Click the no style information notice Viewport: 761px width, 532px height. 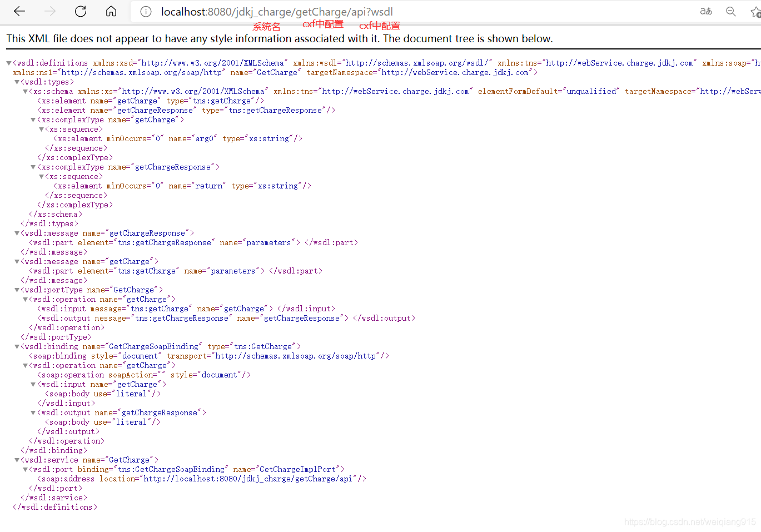click(280, 38)
